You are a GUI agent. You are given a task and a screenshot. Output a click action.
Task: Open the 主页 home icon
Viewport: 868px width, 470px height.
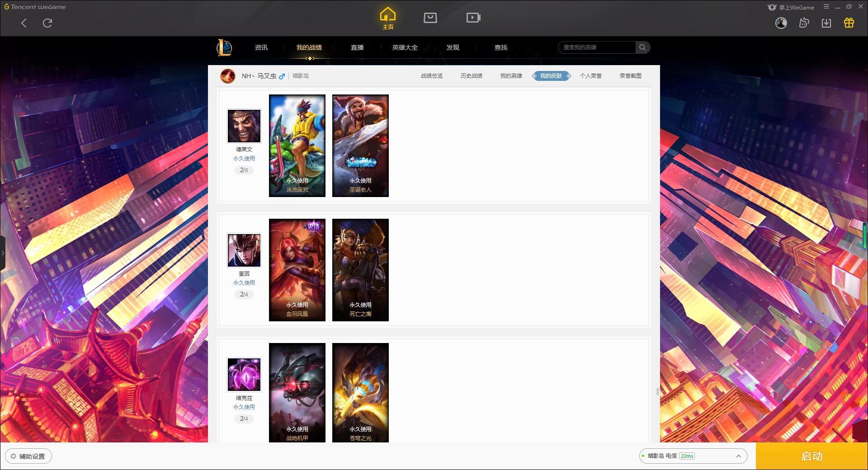[x=387, y=18]
